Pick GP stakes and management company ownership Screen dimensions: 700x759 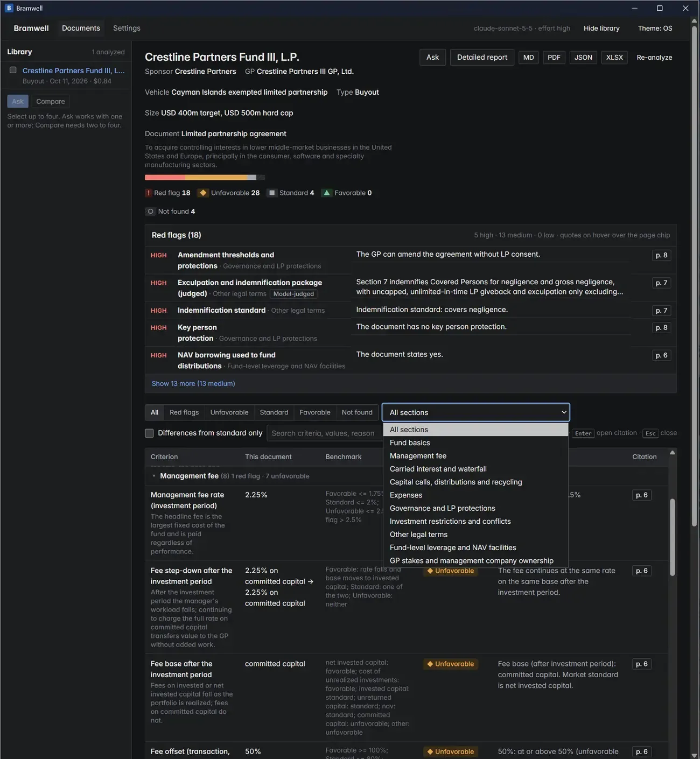click(476, 560)
